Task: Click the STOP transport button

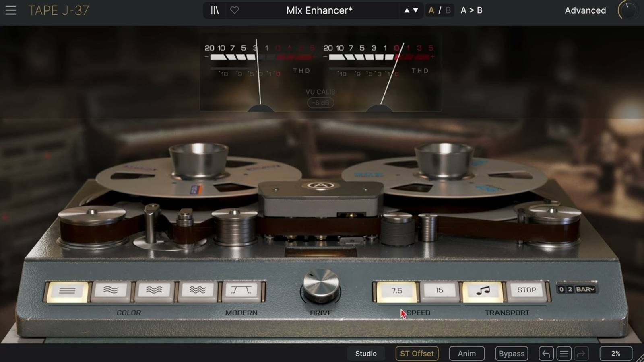Action: (526, 291)
